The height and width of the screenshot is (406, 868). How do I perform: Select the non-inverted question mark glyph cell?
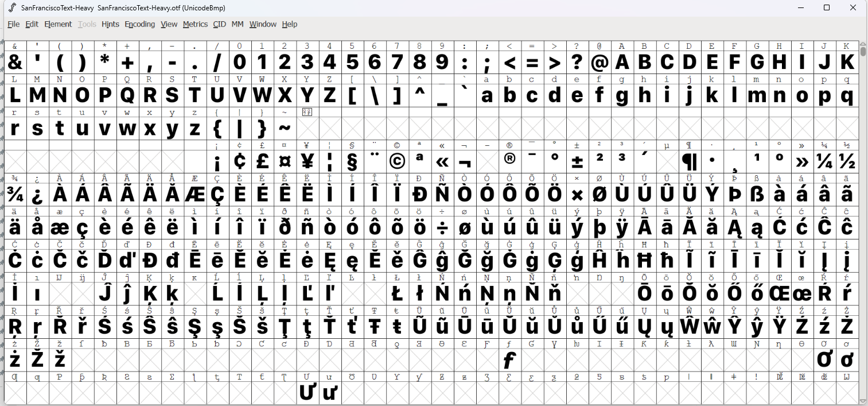[577, 62]
